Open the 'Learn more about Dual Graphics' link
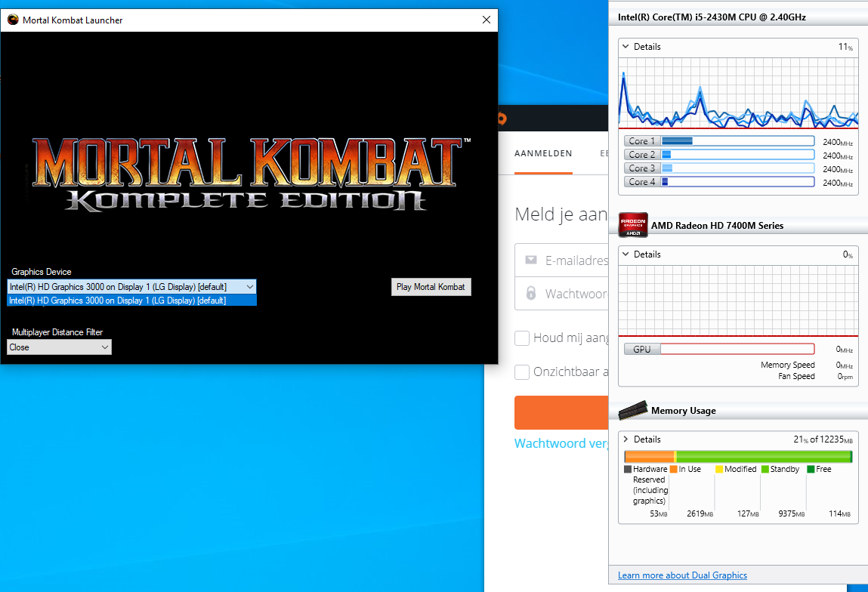The width and height of the screenshot is (868, 592). click(x=682, y=575)
